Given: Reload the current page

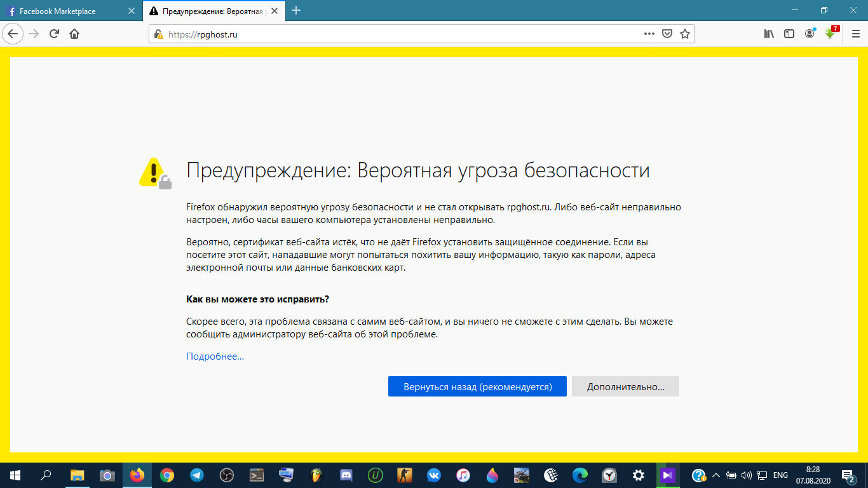Looking at the screenshot, I should (55, 34).
